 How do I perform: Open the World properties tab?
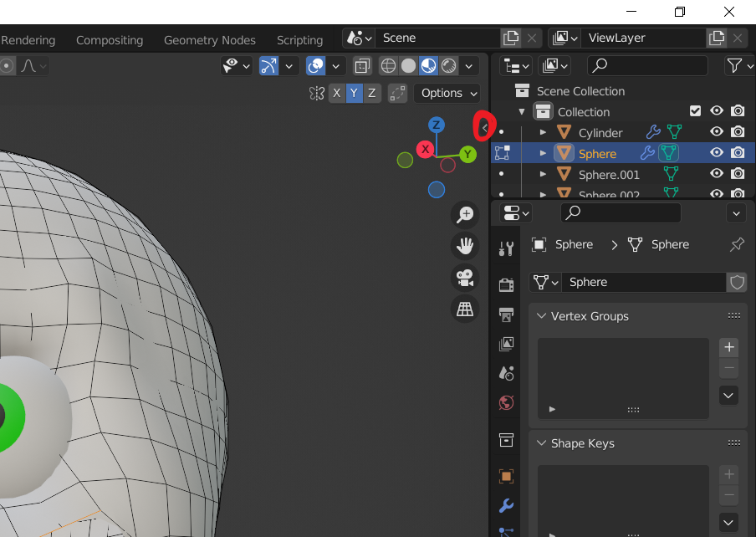point(506,403)
